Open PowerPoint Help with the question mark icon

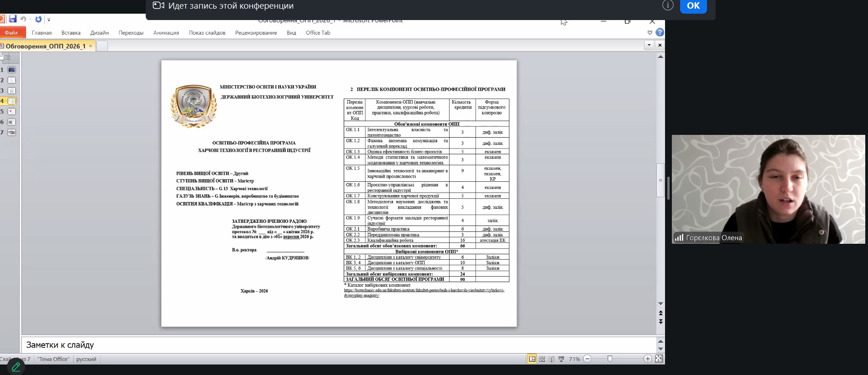click(x=660, y=32)
